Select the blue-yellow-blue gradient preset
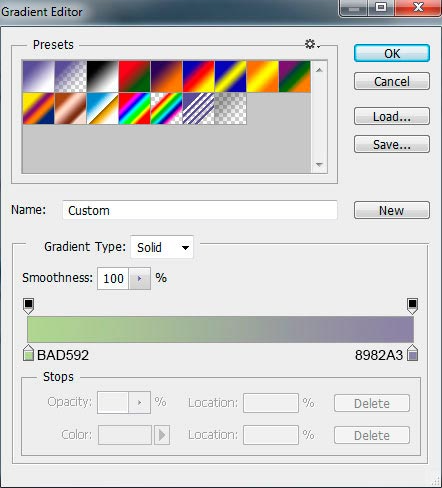The height and width of the screenshot is (488, 442). 230,76
